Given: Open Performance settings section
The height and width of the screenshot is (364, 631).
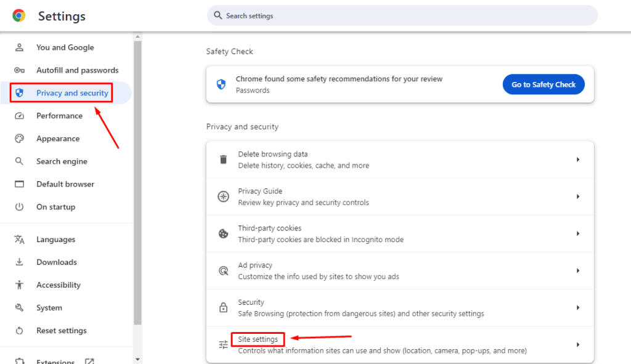Looking at the screenshot, I should pyautogui.click(x=66, y=116).
